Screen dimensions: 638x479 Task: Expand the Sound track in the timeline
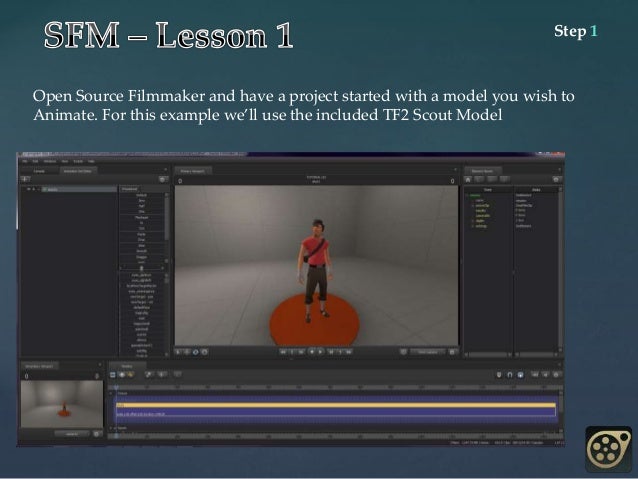[111, 428]
